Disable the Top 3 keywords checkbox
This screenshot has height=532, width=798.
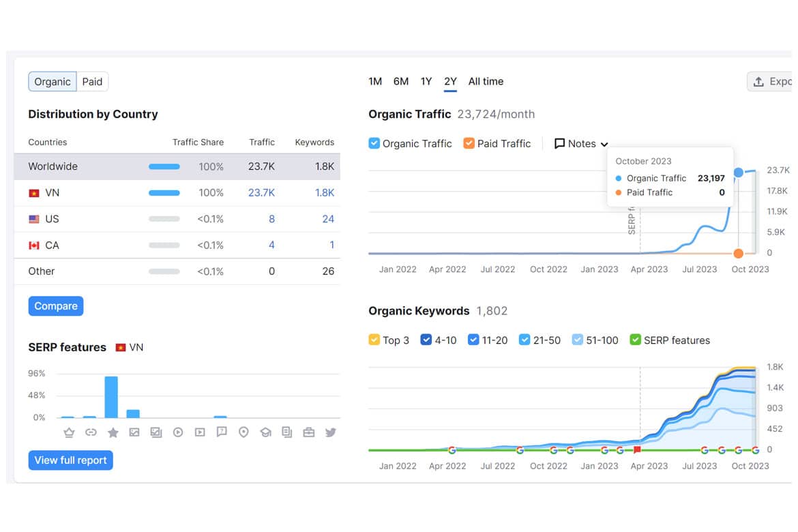(x=374, y=340)
